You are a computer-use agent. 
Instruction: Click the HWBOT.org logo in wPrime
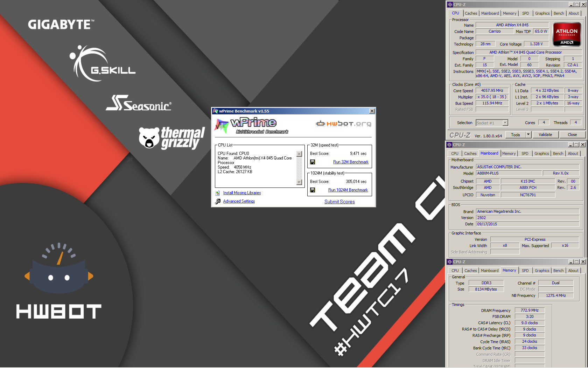pyautogui.click(x=343, y=123)
